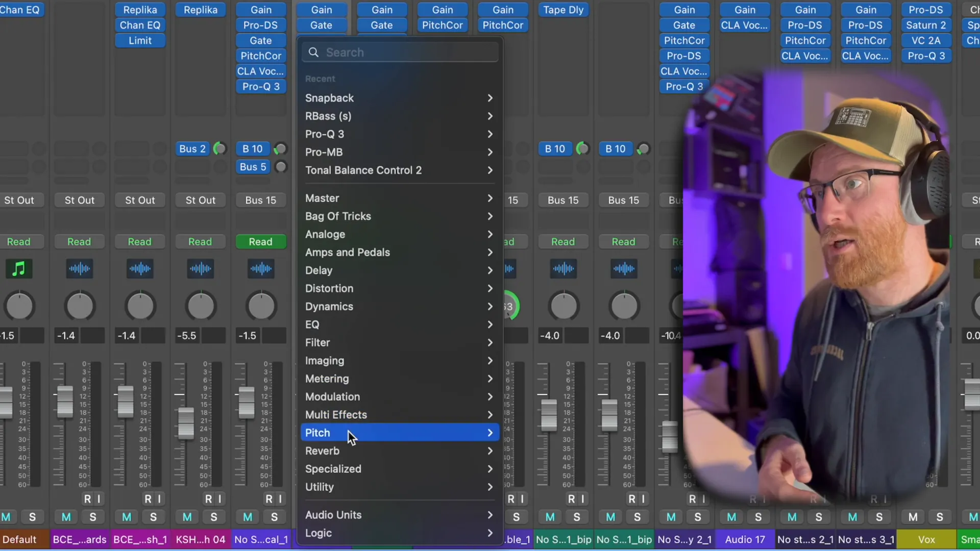Click volume fader on BCE_...ards channel
The height and width of the screenshot is (551, 980).
tap(65, 401)
